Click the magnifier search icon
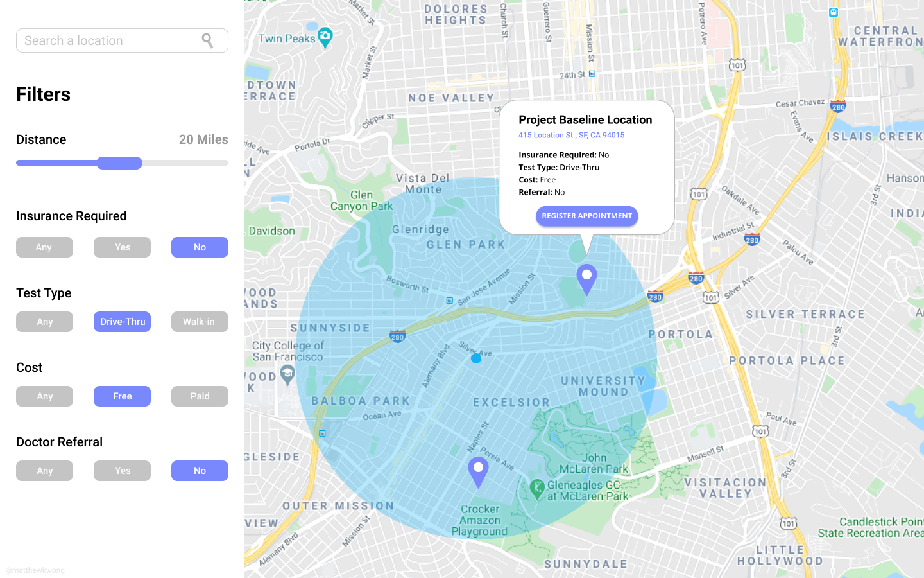The width and height of the screenshot is (924, 578). coord(207,40)
